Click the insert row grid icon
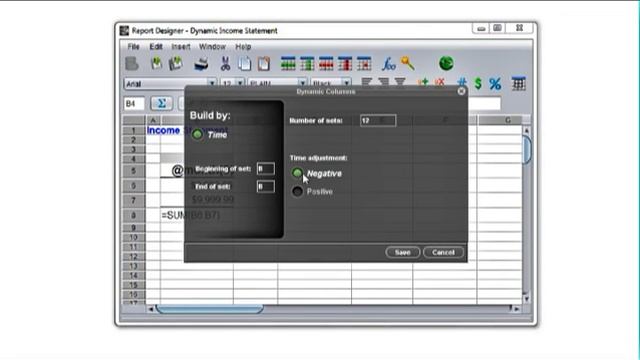The height and width of the screenshot is (360, 640). click(x=288, y=64)
